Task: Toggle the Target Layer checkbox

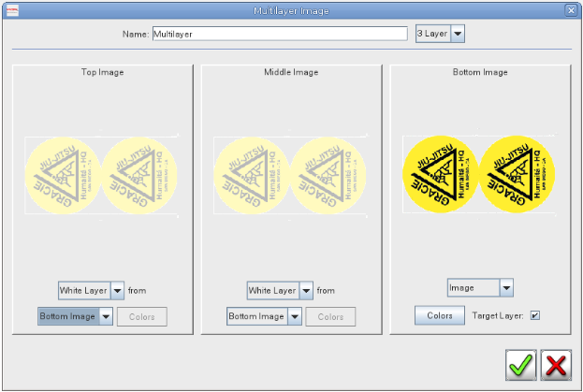Action: click(535, 315)
